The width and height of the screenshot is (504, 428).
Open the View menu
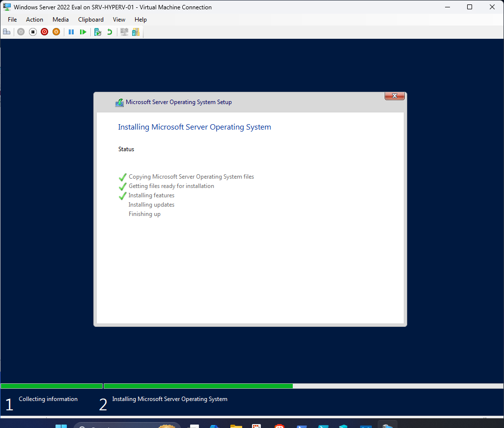(119, 20)
